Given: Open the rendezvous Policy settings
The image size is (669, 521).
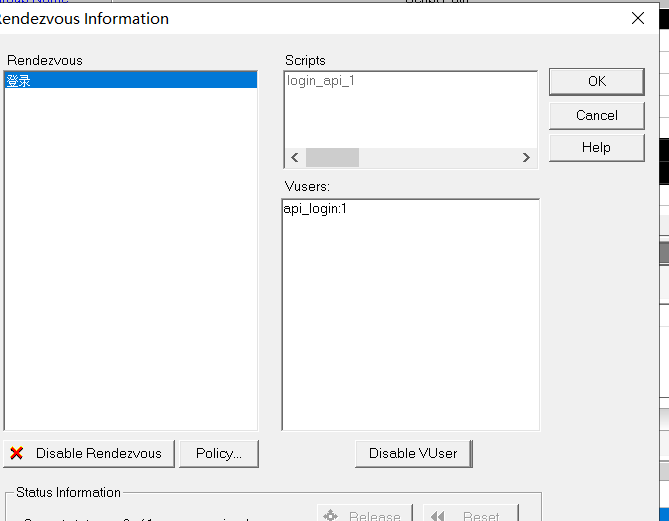Looking at the screenshot, I should 218,453.
